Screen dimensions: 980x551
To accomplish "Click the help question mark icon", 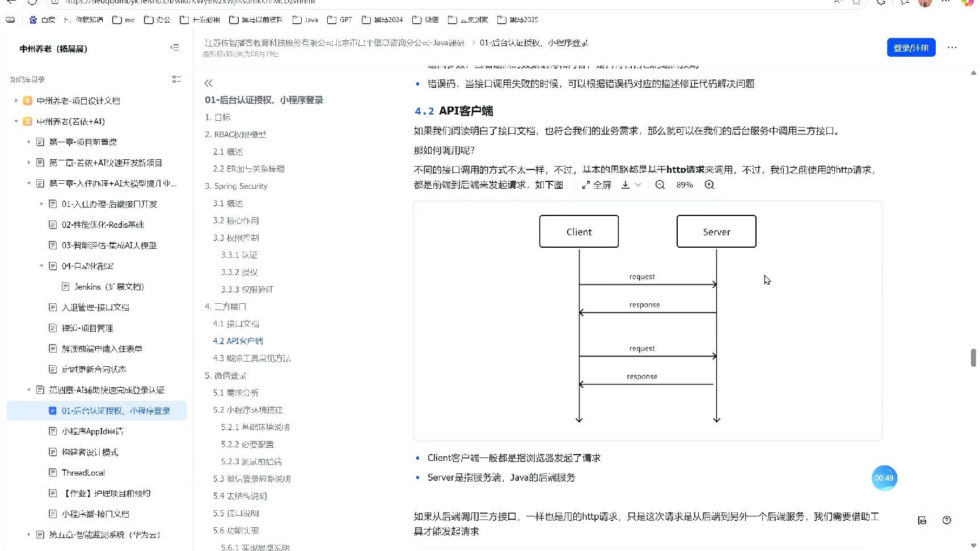I will 947,520.
